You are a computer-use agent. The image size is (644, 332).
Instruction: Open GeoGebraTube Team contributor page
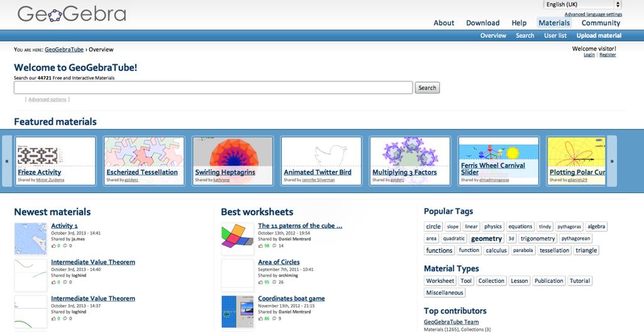click(x=452, y=322)
